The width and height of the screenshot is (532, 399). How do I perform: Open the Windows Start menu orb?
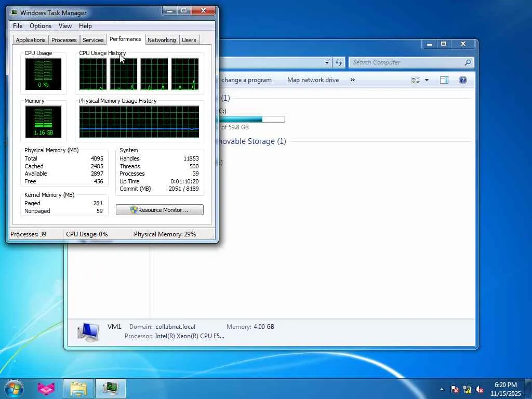click(x=14, y=389)
